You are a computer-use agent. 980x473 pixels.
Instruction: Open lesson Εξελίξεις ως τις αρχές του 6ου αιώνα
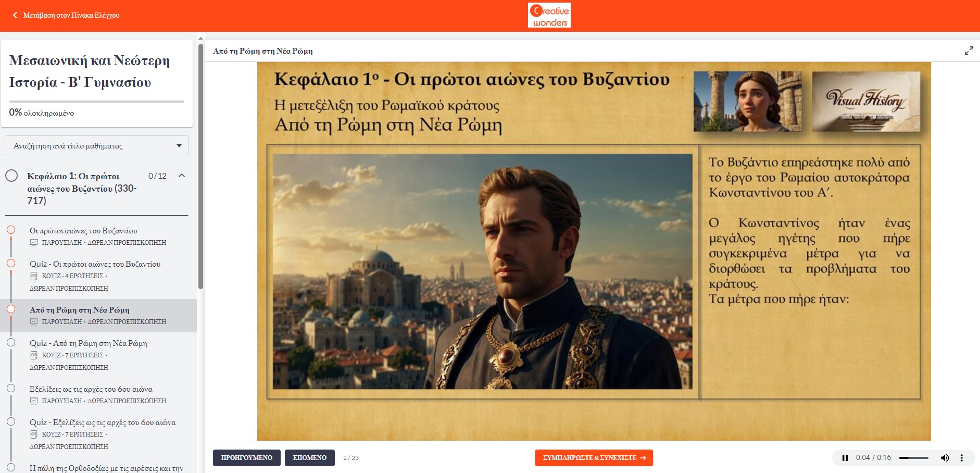coord(91,389)
